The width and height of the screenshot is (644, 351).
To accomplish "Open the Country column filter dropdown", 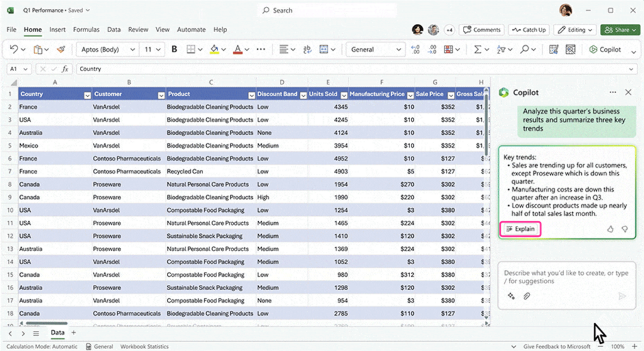I will [x=87, y=94].
